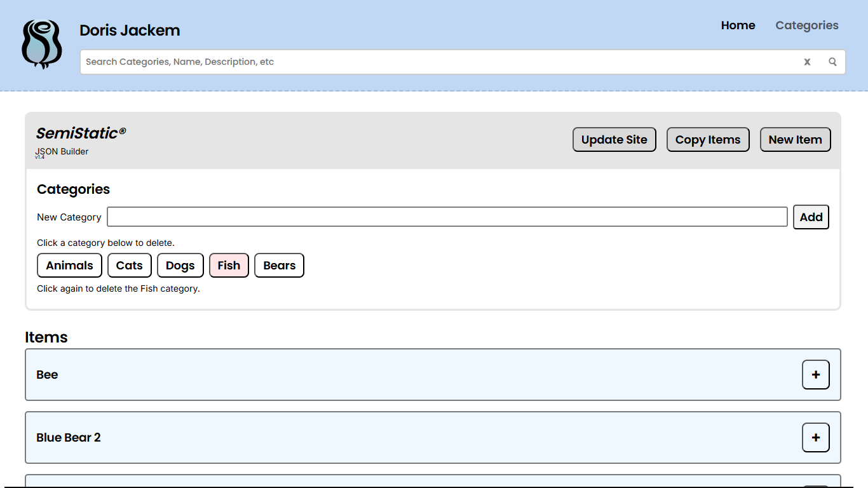This screenshot has height=488, width=868.
Task: Click the rose logo icon
Action: click(x=42, y=44)
